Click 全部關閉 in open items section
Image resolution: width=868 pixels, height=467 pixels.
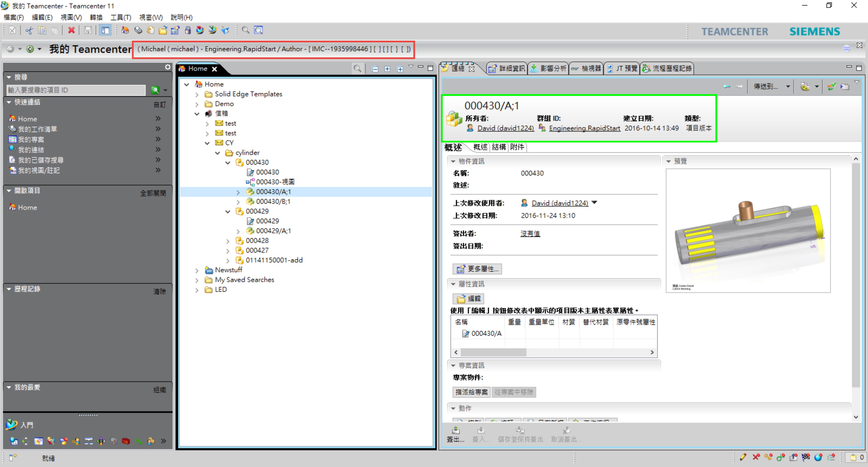pyautogui.click(x=153, y=193)
